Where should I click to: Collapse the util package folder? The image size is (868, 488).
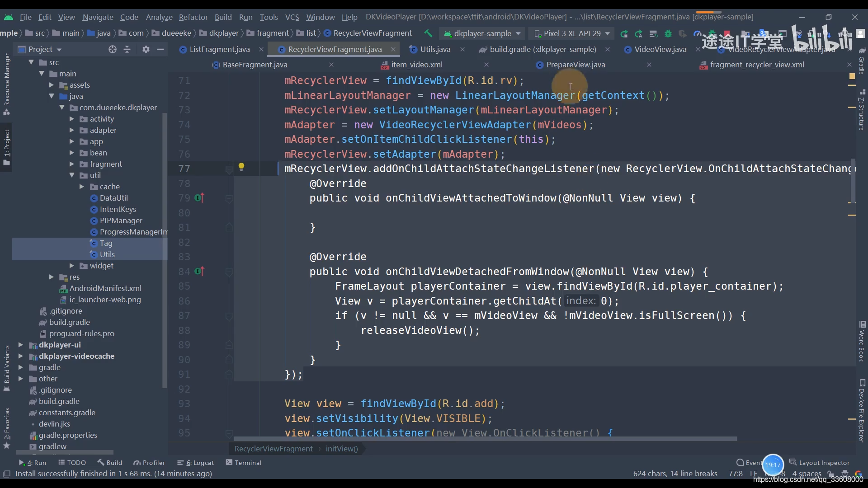click(71, 175)
